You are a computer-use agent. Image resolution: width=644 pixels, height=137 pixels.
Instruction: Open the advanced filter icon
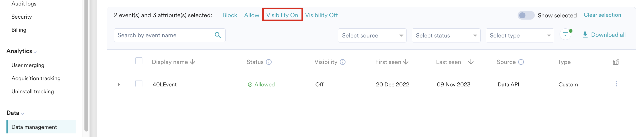point(565,34)
